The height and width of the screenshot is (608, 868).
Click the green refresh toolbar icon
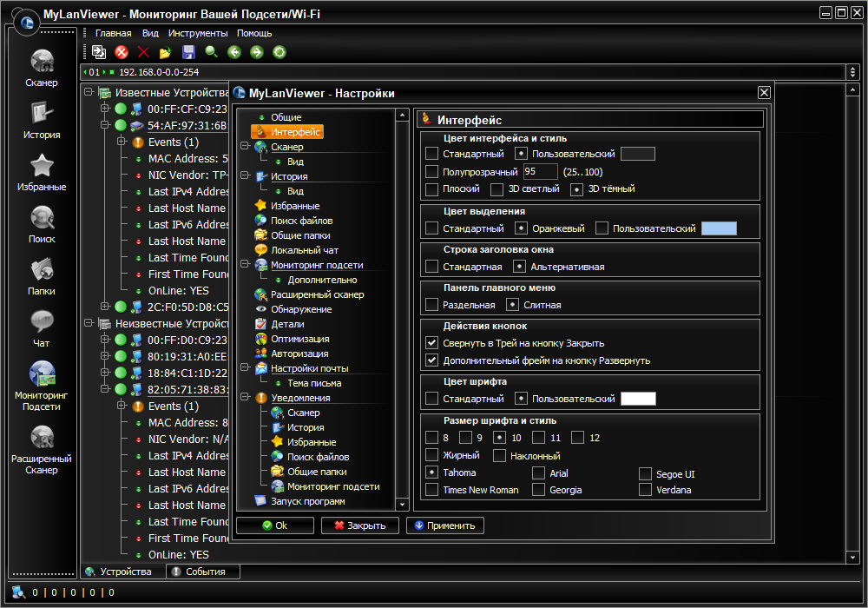pyautogui.click(x=279, y=52)
